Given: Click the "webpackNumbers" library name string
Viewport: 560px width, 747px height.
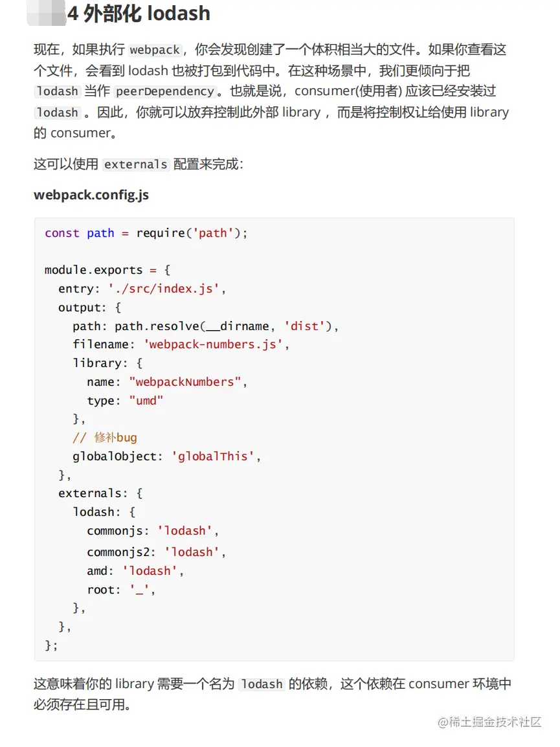Looking at the screenshot, I should 185,382.
